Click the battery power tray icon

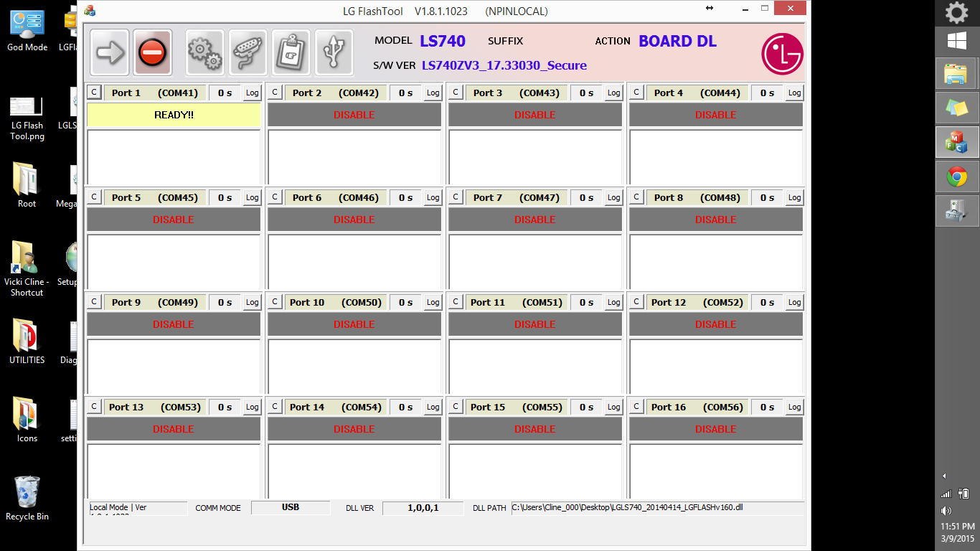[963, 494]
